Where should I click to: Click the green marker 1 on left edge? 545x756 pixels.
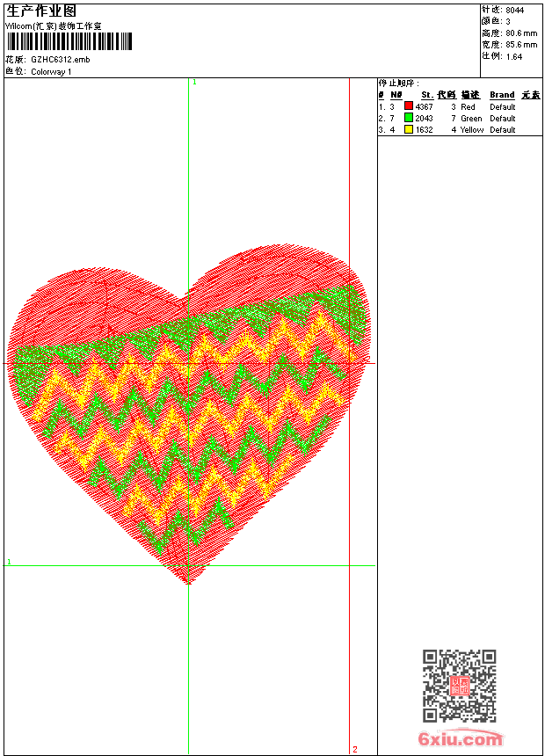tap(9, 561)
